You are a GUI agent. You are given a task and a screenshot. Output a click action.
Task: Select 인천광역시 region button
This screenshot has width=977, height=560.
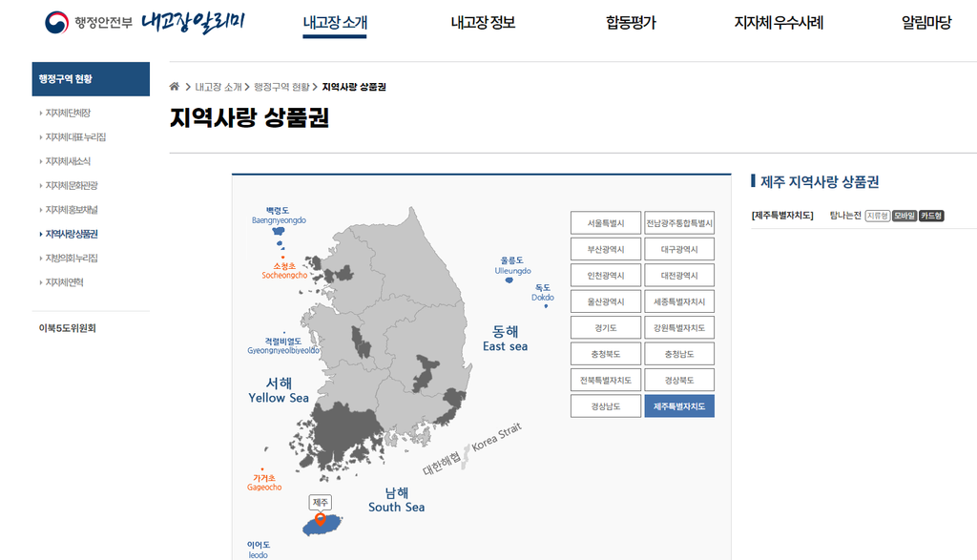[x=606, y=276]
